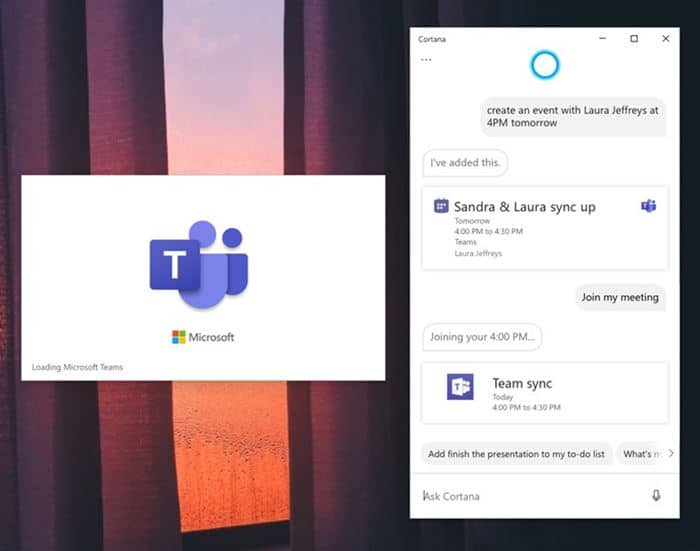Close the Cortana window
The height and width of the screenshot is (551, 700).
coord(666,39)
